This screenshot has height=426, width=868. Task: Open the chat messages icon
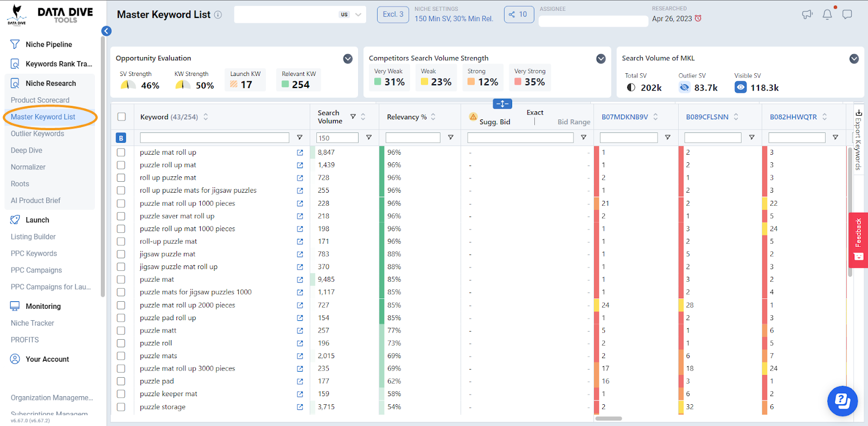point(847,14)
